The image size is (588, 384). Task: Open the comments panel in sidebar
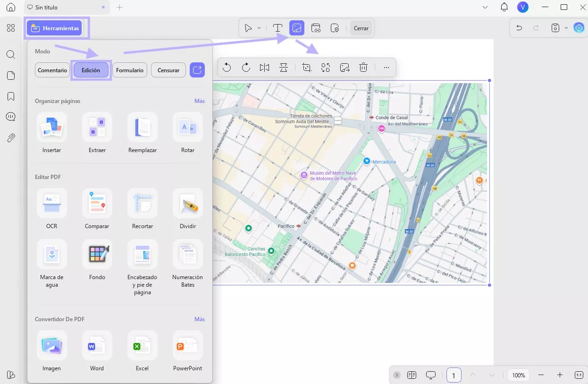(x=11, y=117)
